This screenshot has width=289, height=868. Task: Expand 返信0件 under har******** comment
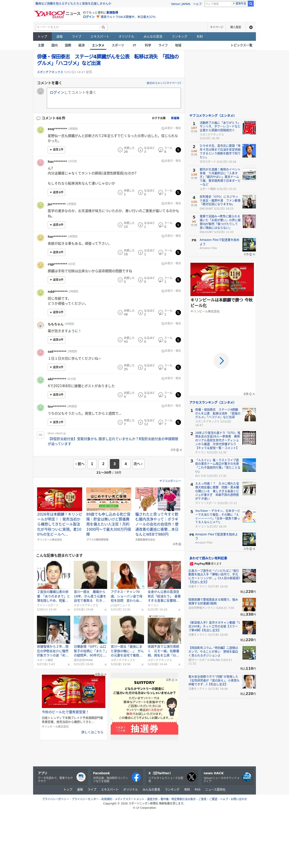pos(56,252)
